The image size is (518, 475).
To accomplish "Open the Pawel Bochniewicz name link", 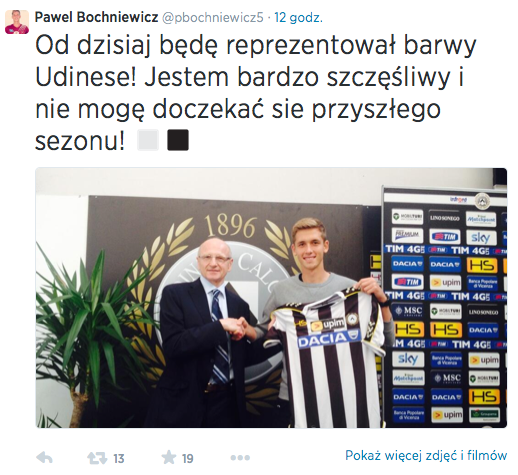I will click(x=96, y=17).
